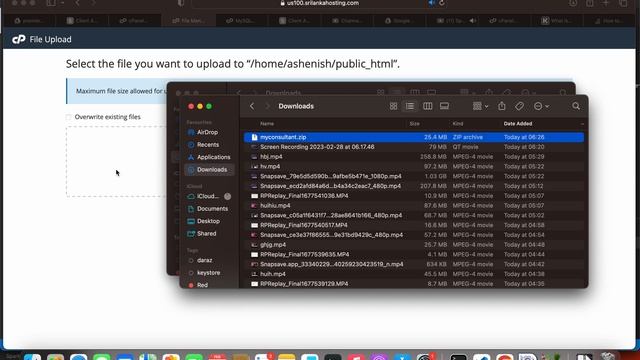This screenshot has width=640, height=360.
Task: Select Snapsave 1080p.mp4 file
Action: point(414,176)
